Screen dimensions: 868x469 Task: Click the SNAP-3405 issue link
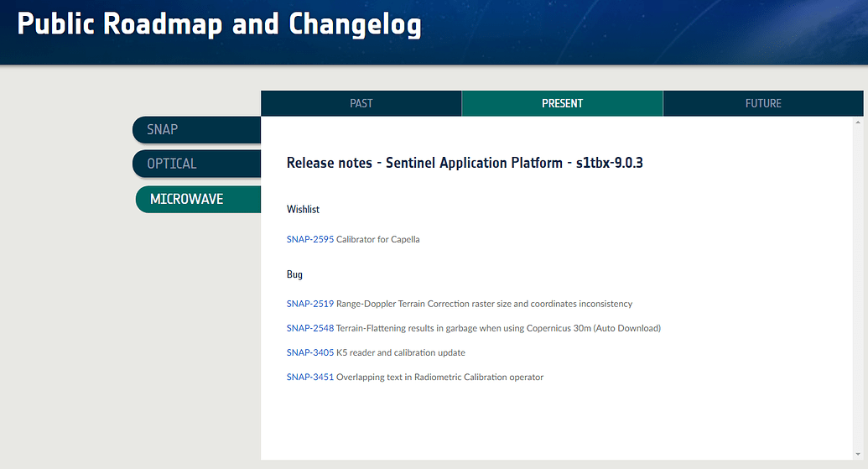[309, 352]
